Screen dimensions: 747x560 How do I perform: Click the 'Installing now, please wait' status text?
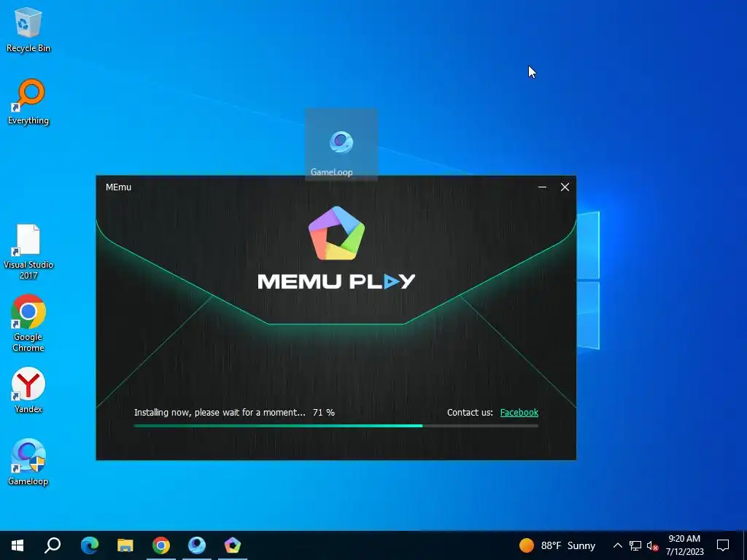click(x=220, y=413)
